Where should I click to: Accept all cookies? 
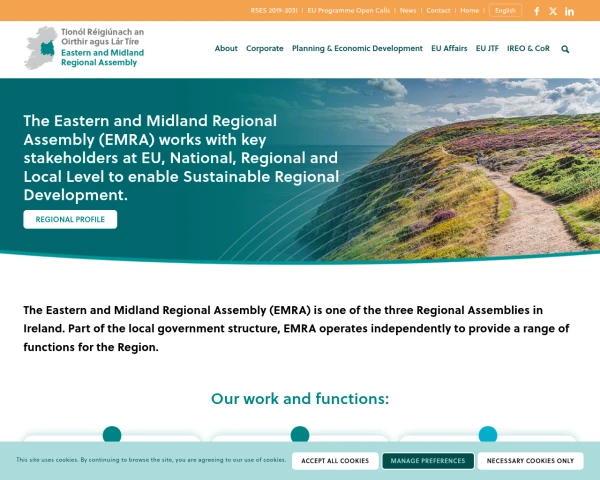pos(335,461)
